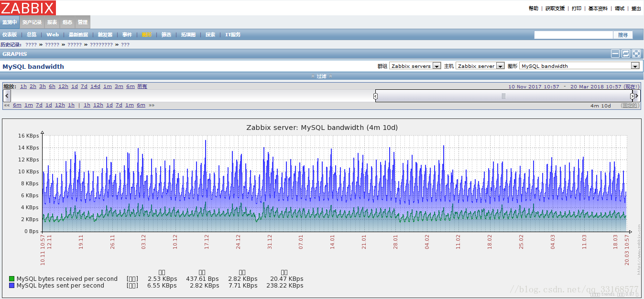Image resolution: width=644 pixels, height=299 pixels.
Task: Set zoom to 3m
Action: [119, 86]
